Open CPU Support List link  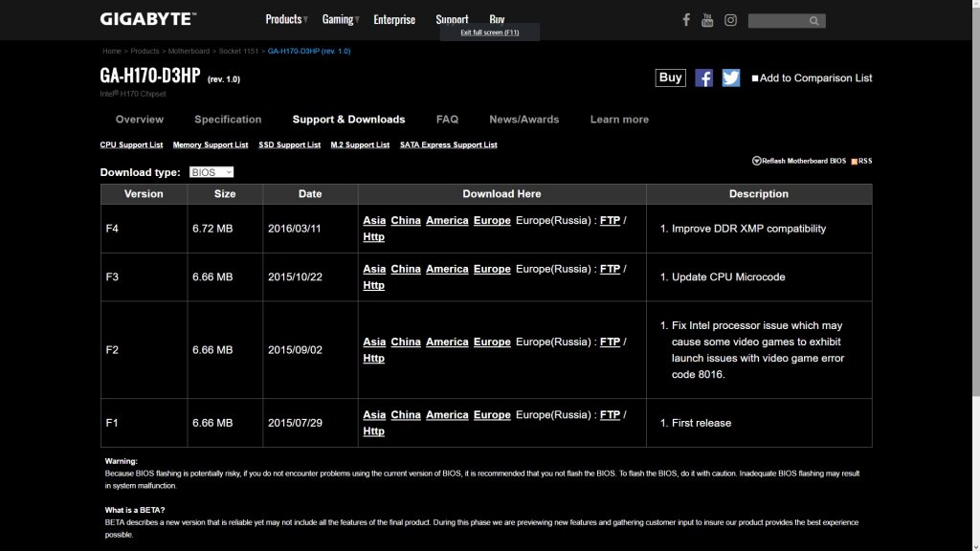coord(131,145)
